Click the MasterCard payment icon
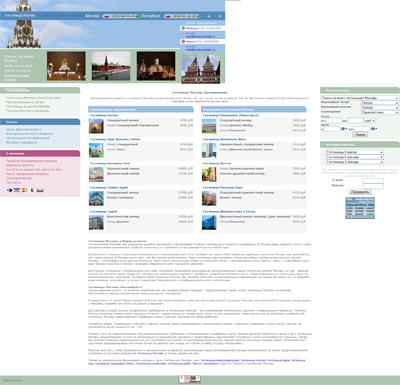This screenshot has height=385, width=400. (24, 190)
